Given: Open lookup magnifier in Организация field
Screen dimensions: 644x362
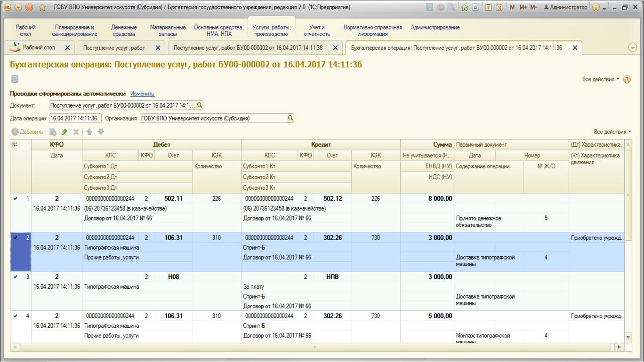Looking at the screenshot, I should tap(290, 118).
